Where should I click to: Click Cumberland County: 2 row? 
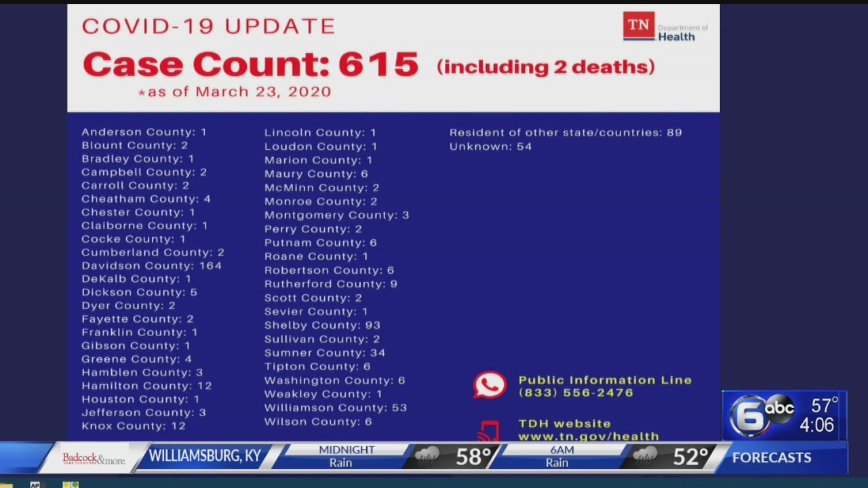click(x=153, y=252)
